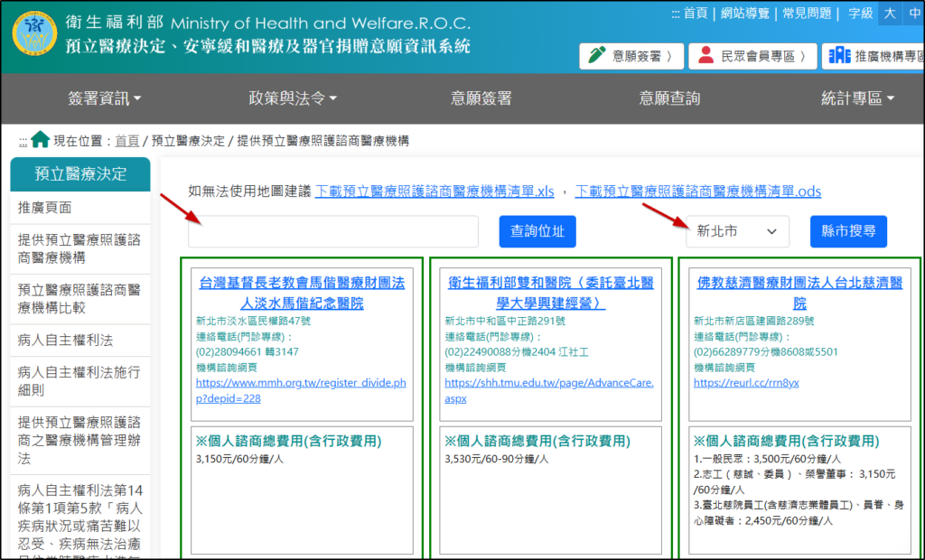925x560 pixels.
Task: Click the 縣市搜尋 button
Action: point(848,231)
